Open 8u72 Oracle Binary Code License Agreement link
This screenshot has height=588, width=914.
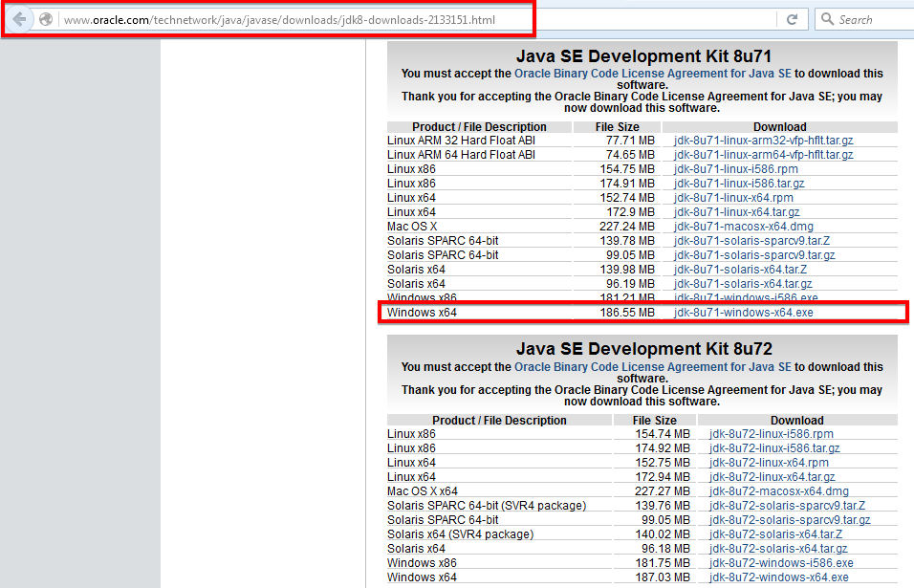(x=652, y=367)
